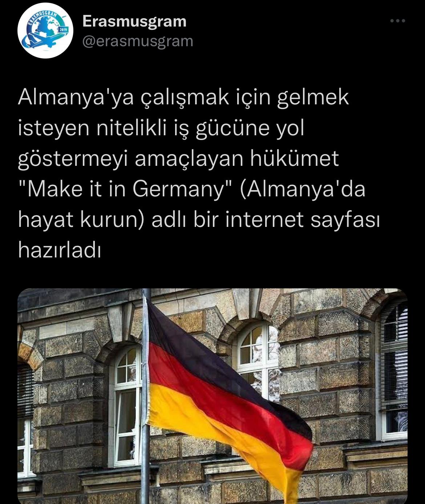
Task: Tap the Erasmusgram display name
Action: 134,21
